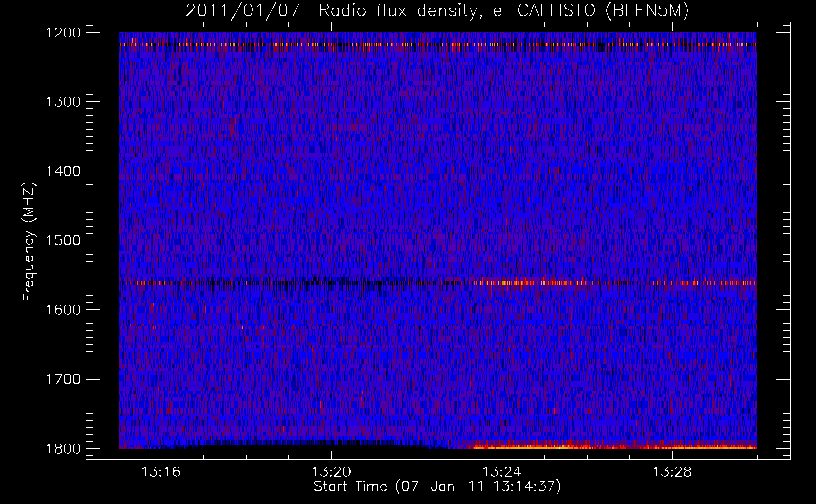Screen dimensions: 816x504
Task: Click the 13:16 time tick label
Action: click(161, 472)
